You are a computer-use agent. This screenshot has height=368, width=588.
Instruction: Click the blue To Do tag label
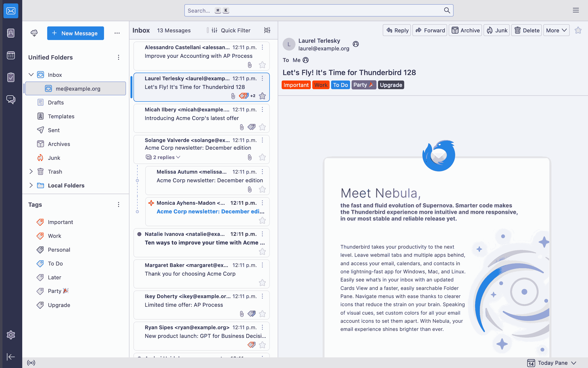[340, 85]
